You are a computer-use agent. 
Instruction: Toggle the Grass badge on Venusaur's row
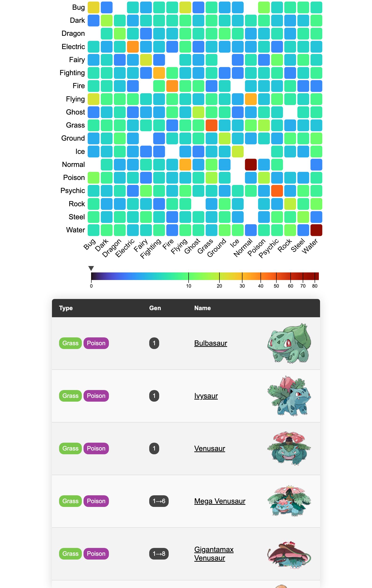point(70,448)
